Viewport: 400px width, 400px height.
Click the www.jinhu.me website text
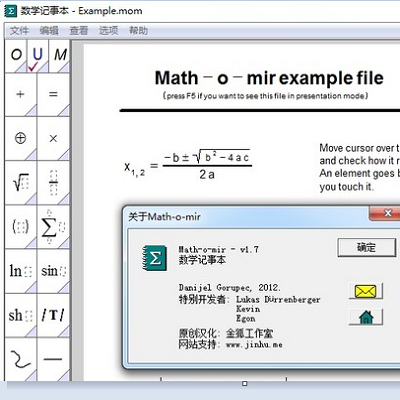click(254, 345)
